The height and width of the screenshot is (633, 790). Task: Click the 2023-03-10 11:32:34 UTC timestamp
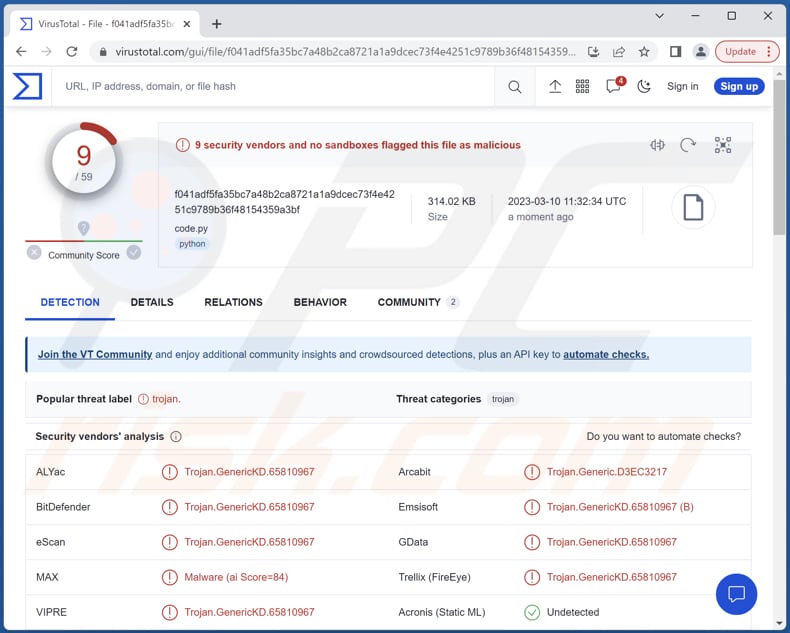click(x=567, y=202)
